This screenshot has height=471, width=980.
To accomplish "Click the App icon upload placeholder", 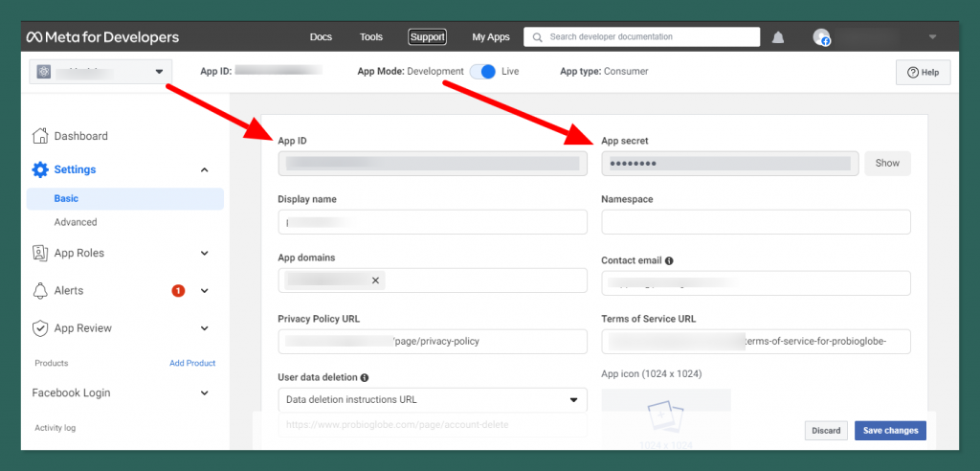I will click(666, 417).
